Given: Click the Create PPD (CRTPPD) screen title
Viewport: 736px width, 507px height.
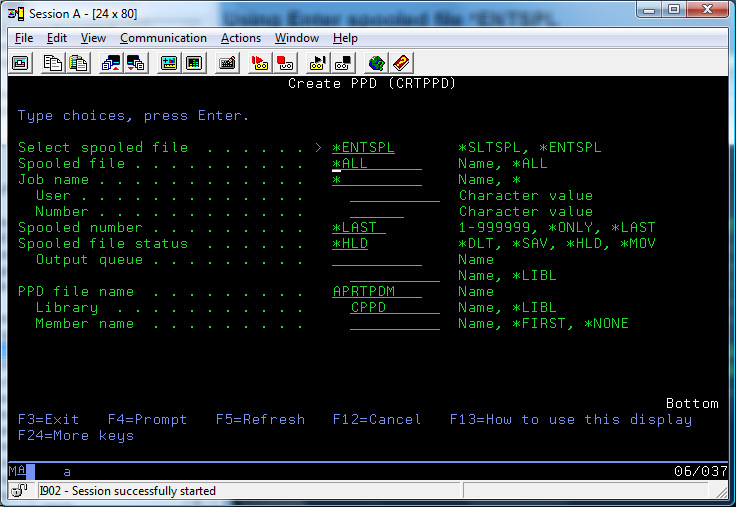Looking at the screenshot, I should point(372,84).
